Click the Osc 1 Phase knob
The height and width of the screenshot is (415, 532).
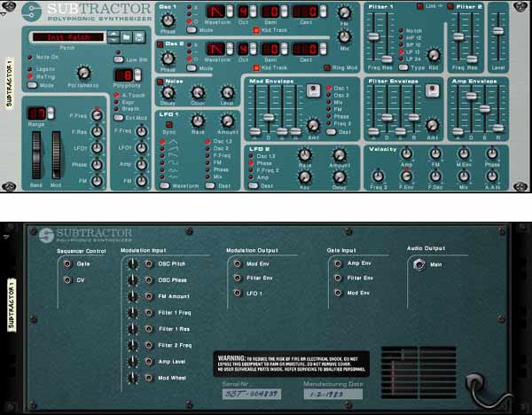(x=168, y=20)
